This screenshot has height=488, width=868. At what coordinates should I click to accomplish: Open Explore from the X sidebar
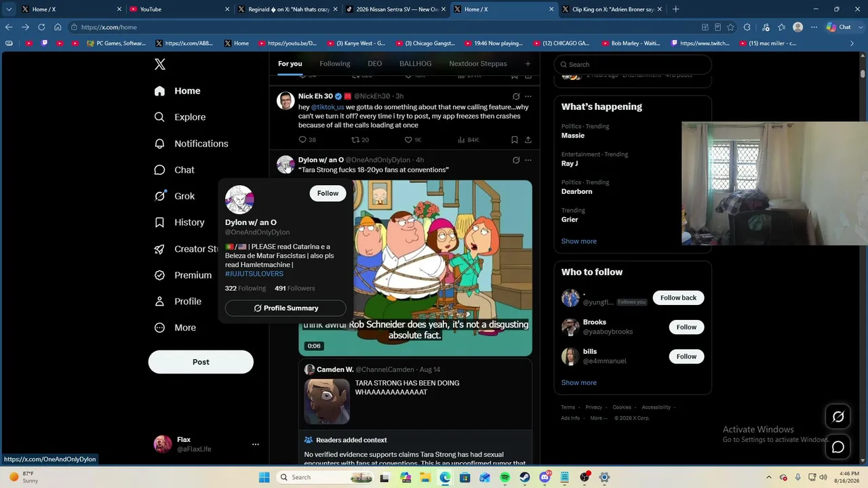(180, 117)
